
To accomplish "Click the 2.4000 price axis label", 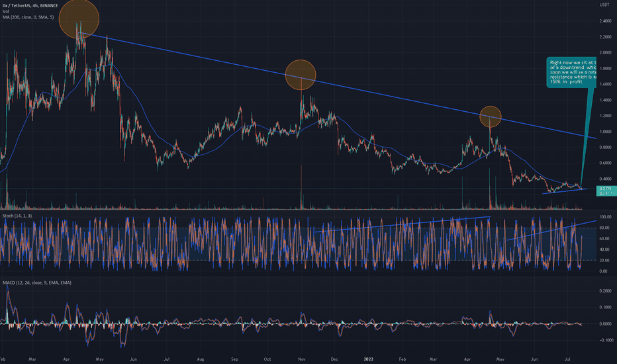I will 605,21.
